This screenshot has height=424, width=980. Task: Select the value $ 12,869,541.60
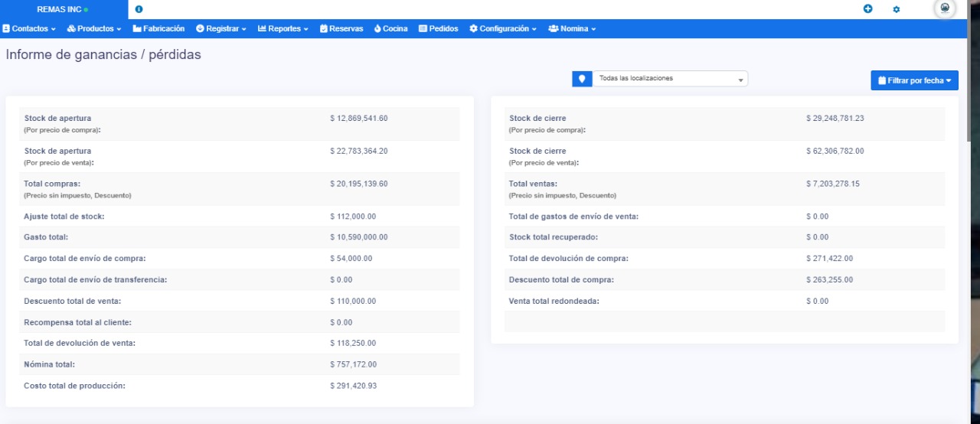click(359, 119)
